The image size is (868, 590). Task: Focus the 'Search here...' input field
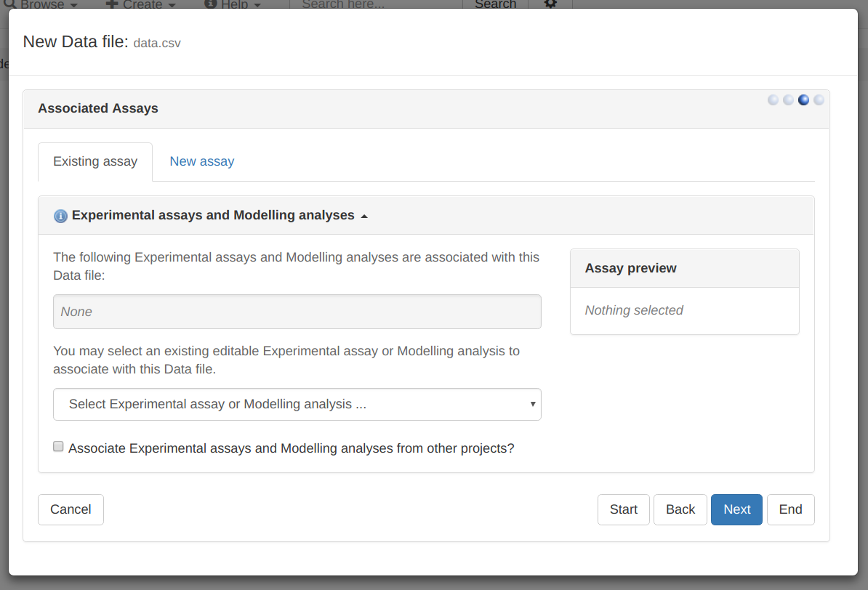pos(375,4)
